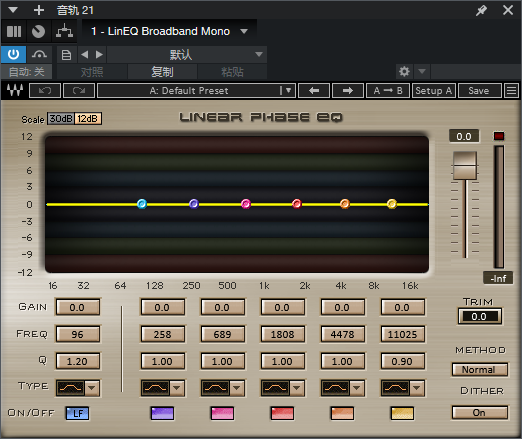
Task: Click the 粘贴 paste button
Action: pos(232,72)
